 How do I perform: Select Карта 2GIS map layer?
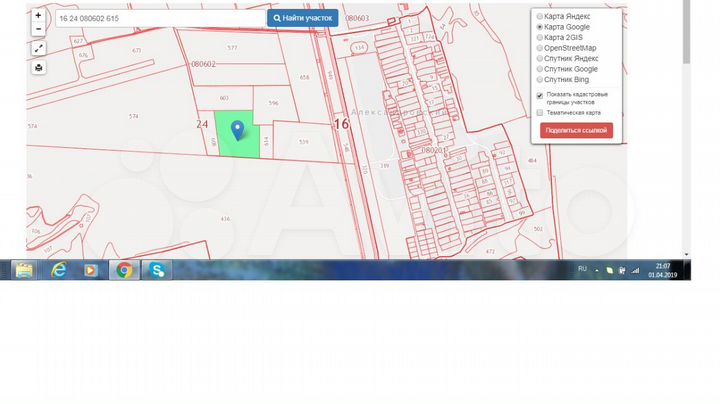point(540,37)
